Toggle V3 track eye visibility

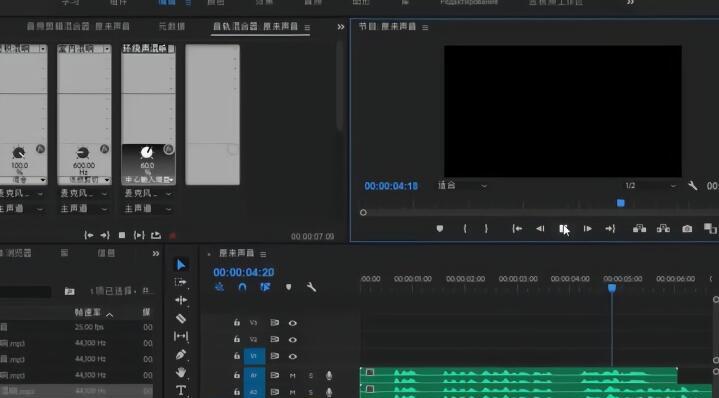tap(293, 323)
